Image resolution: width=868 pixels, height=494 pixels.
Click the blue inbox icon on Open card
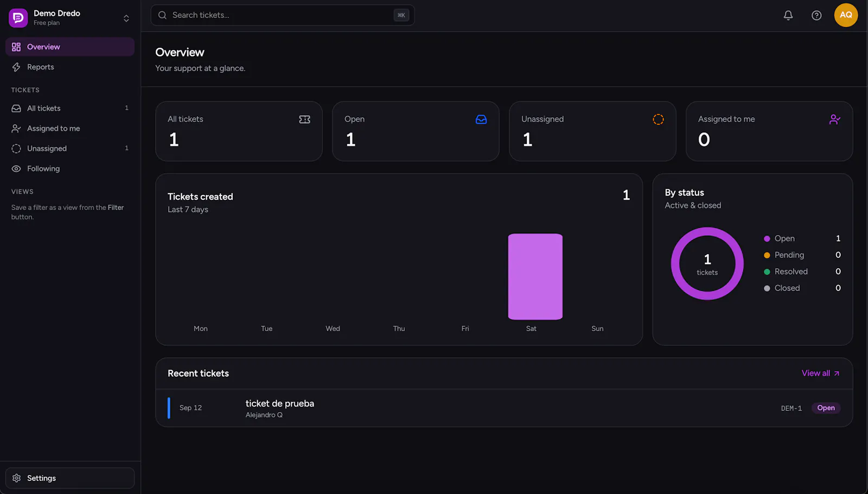(x=481, y=119)
